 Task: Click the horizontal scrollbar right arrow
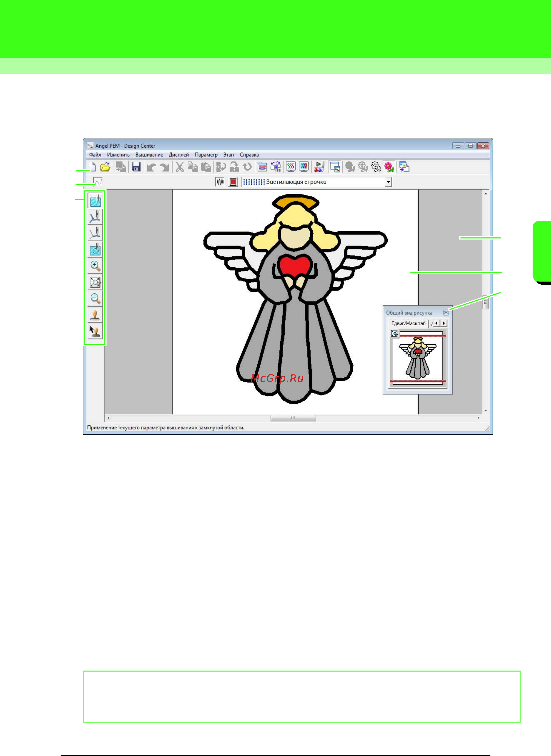click(478, 418)
